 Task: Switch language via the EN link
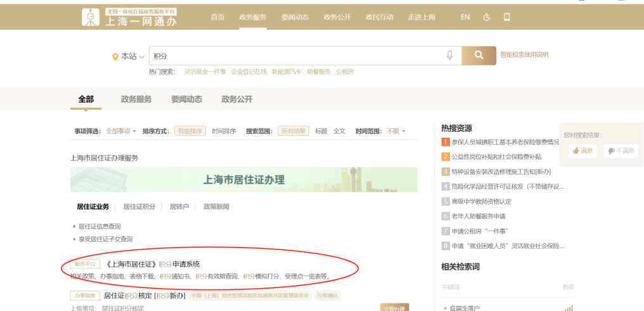[465, 17]
